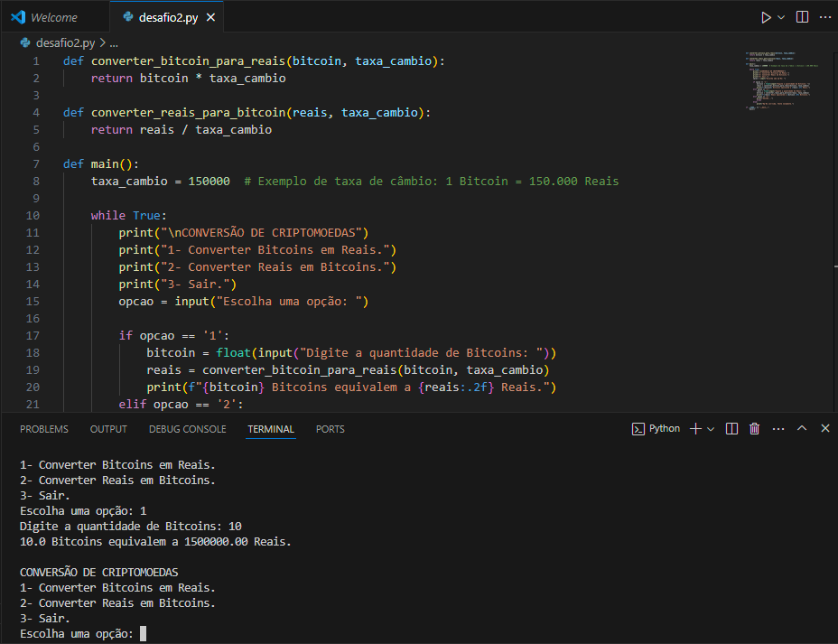Screen dimensions: 838x644
Task: Show the OUTPUT panel
Action: pos(108,429)
